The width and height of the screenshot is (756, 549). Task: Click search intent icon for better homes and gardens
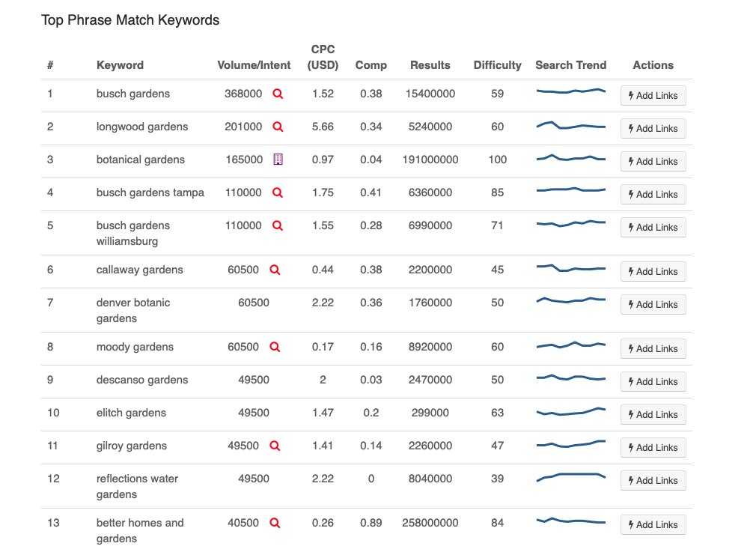(275, 524)
